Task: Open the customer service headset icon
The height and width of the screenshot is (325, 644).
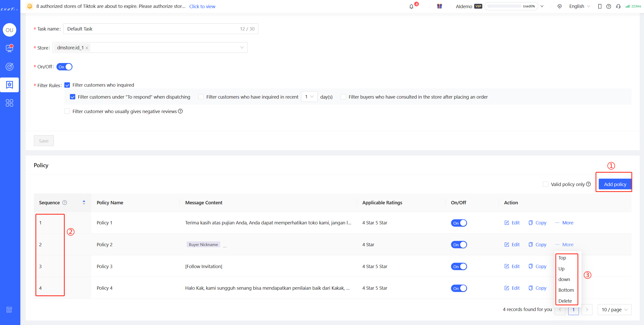Action: click(618, 6)
